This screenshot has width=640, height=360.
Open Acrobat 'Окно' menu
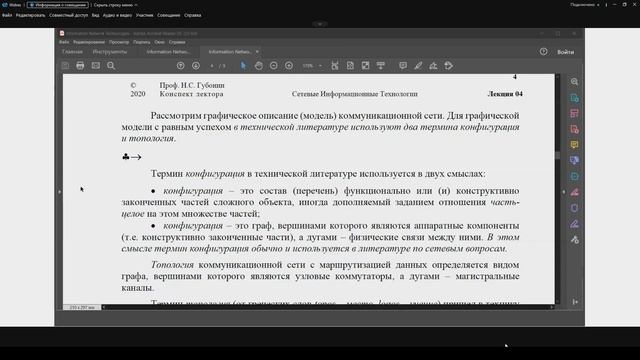pos(159,42)
